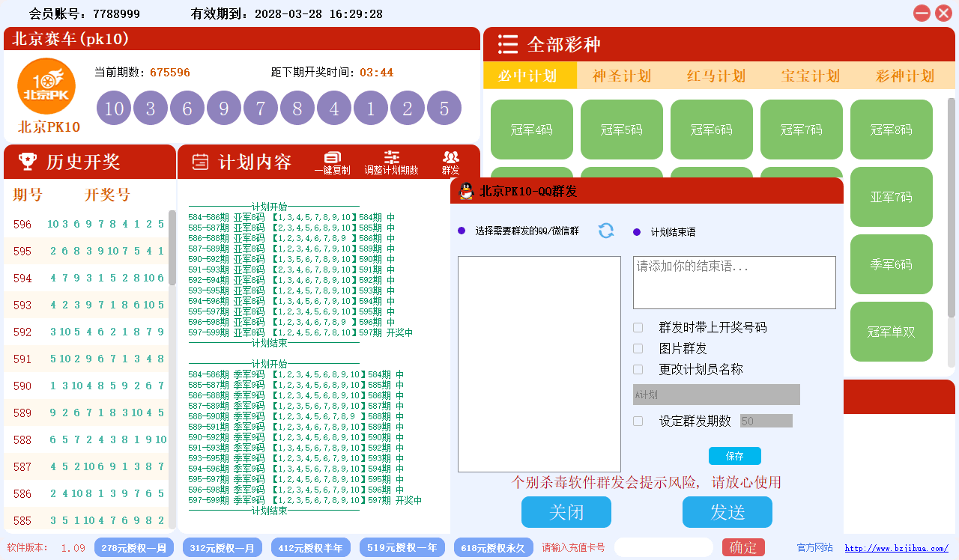Switch to the 神圣计划 tab

pyautogui.click(x=623, y=75)
